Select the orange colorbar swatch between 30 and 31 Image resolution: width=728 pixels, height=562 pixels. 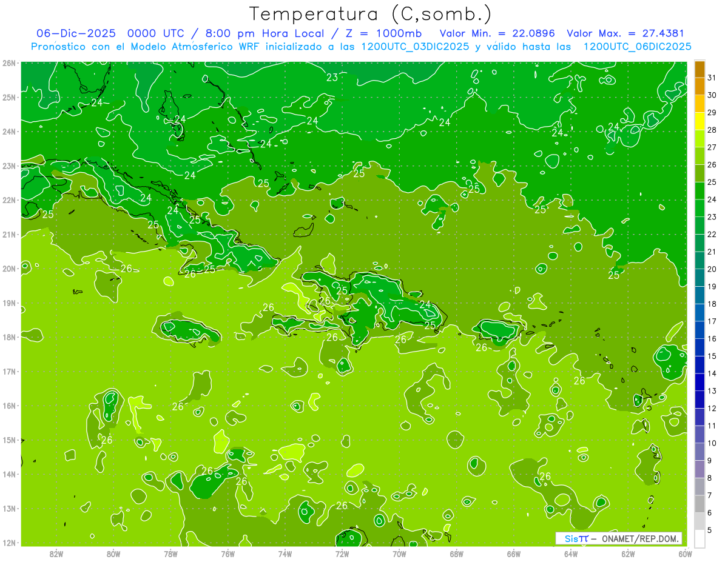tap(699, 86)
